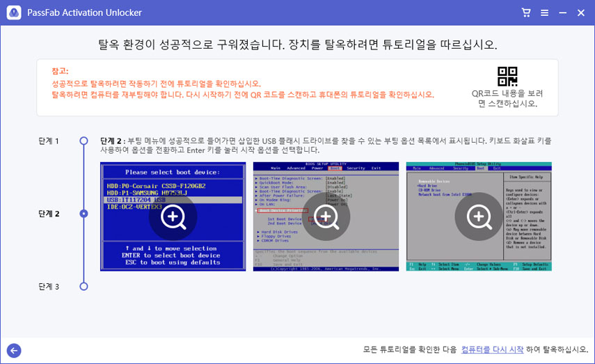The height and width of the screenshot is (364, 595).
Task: Minimize the PassFab window
Action: click(563, 13)
